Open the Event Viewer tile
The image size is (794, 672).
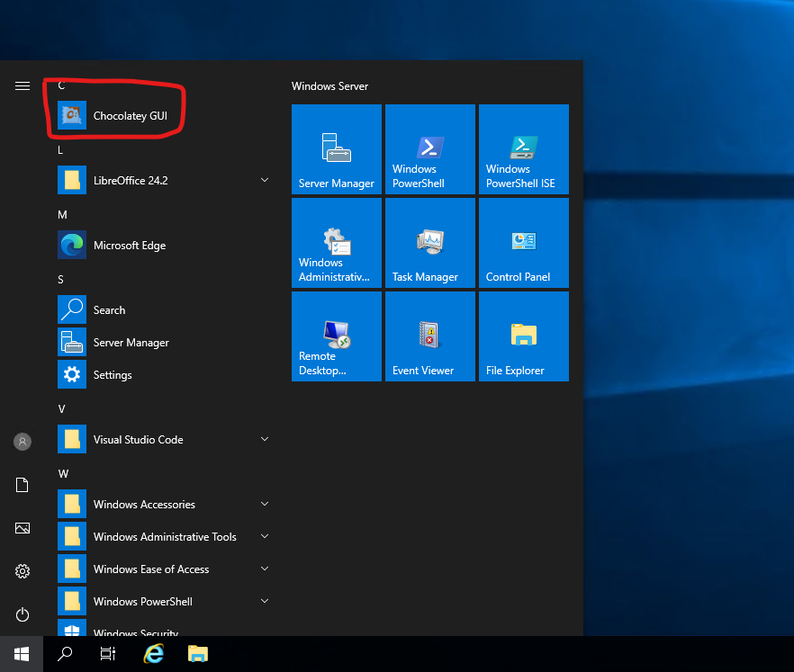pyautogui.click(x=430, y=336)
